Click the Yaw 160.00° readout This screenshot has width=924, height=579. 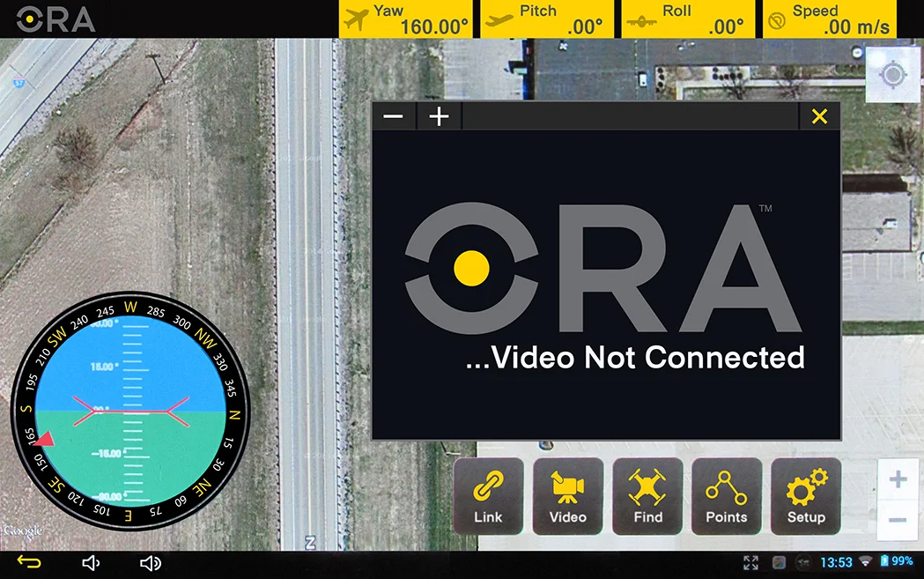406,19
